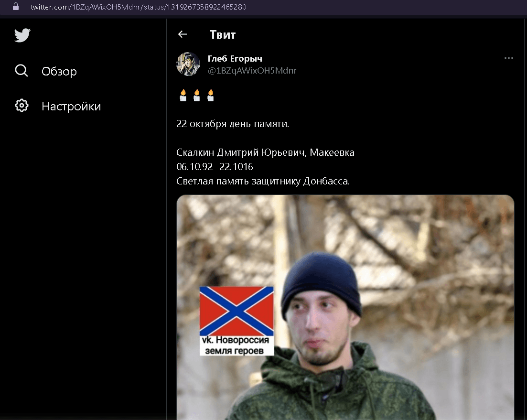The width and height of the screenshot is (527, 420).
Task: Click the 'Светлая память защитнику Донбасса' line
Action: tap(263, 182)
